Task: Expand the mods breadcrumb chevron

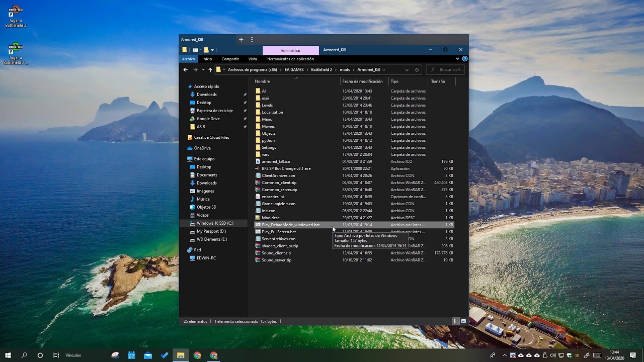Action: pyautogui.click(x=353, y=70)
